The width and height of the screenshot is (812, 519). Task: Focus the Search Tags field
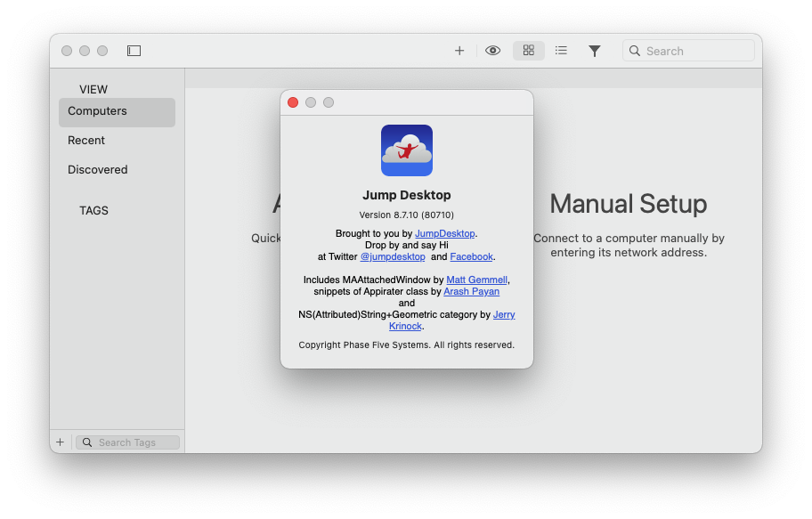pos(127,442)
